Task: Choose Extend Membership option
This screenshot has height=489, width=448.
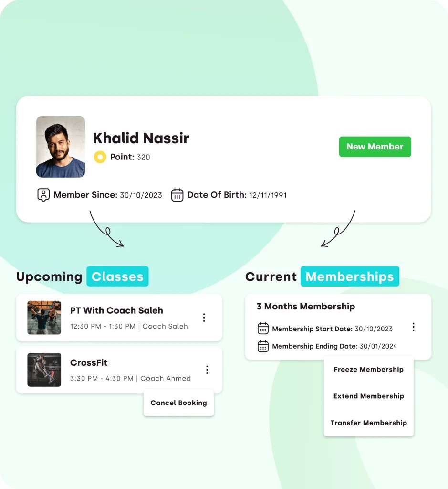Action: pyautogui.click(x=368, y=396)
